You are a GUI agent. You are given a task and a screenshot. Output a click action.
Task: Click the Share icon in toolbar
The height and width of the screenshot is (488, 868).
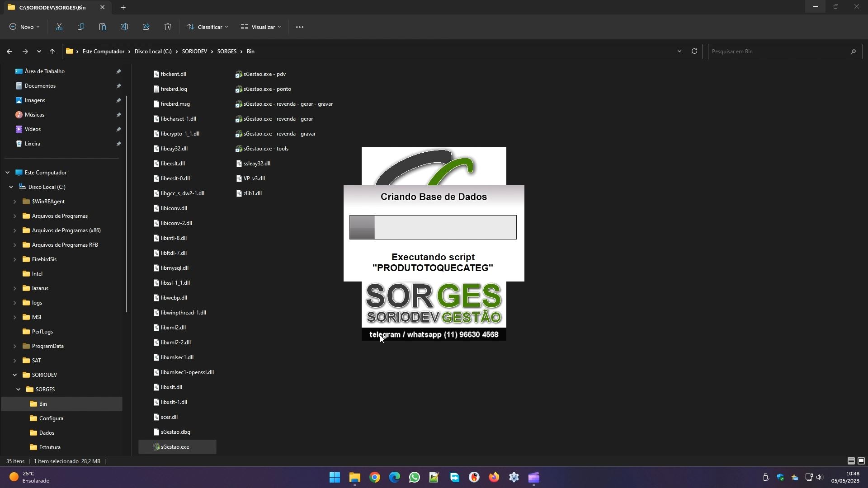[x=146, y=27]
